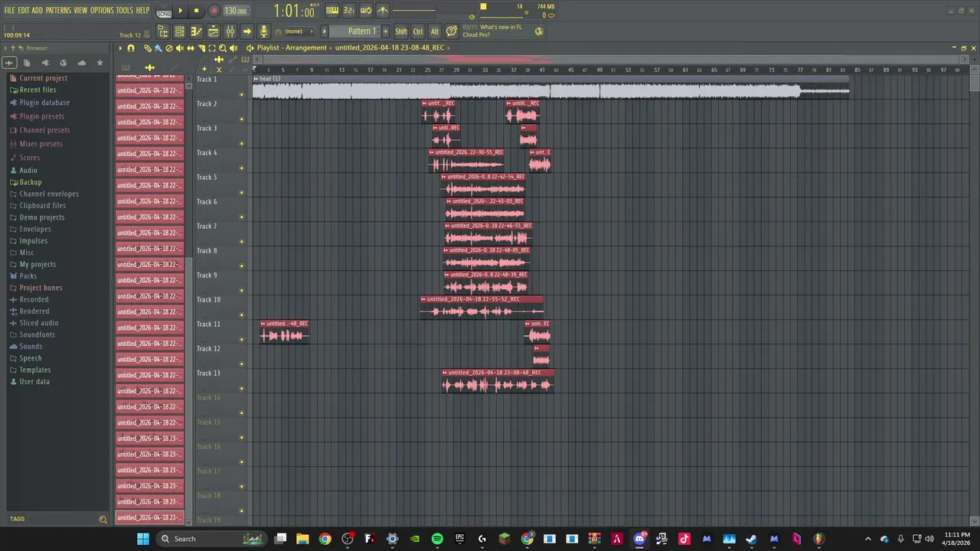The width and height of the screenshot is (980, 551).
Task: Toggle playlist magnet snap icon
Action: tap(130, 48)
